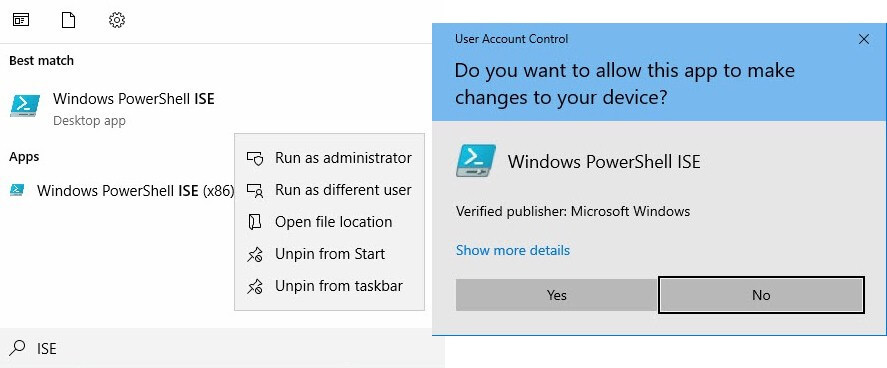The width and height of the screenshot is (887, 368).
Task: Click the folder icon beside Open file location
Action: click(255, 222)
